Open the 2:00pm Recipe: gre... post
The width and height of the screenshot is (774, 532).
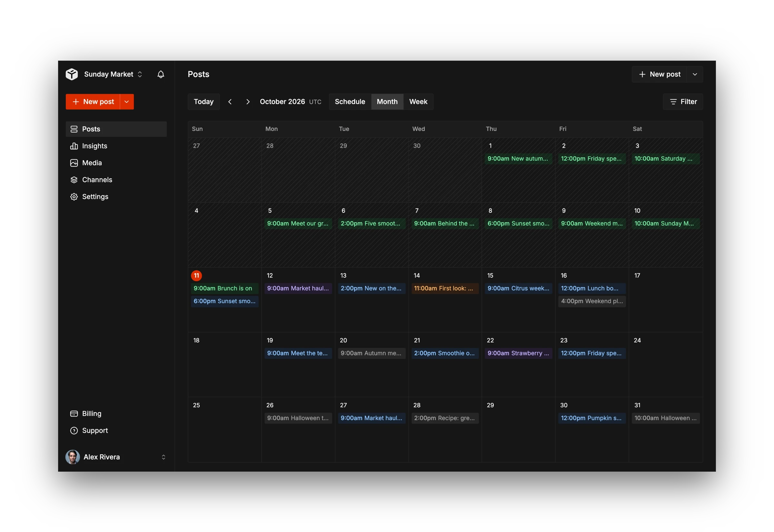tap(445, 418)
